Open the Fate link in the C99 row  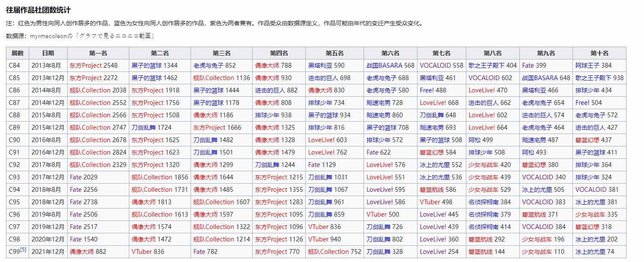199,252
